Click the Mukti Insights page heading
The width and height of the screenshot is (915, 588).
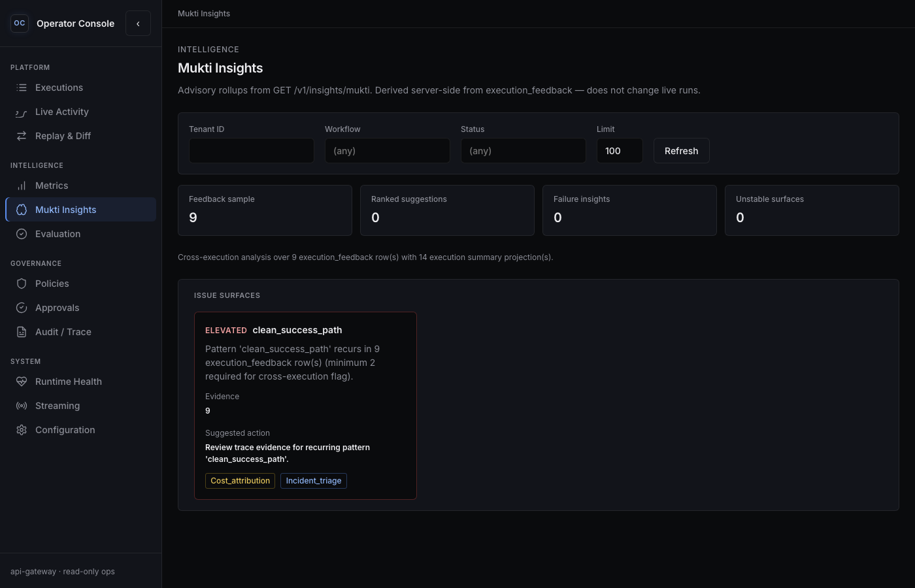[x=220, y=68]
